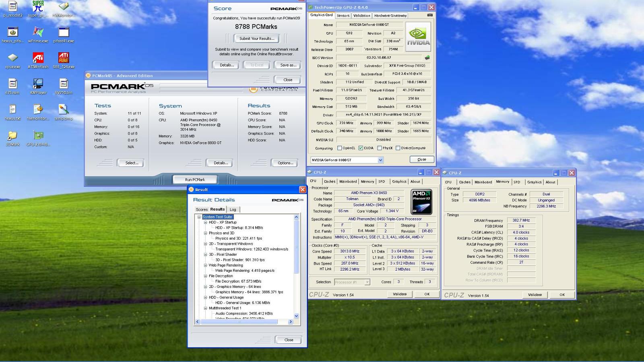Click Result tree scroll-down arrow
This screenshot has width=644, height=362.
pos(296,316)
